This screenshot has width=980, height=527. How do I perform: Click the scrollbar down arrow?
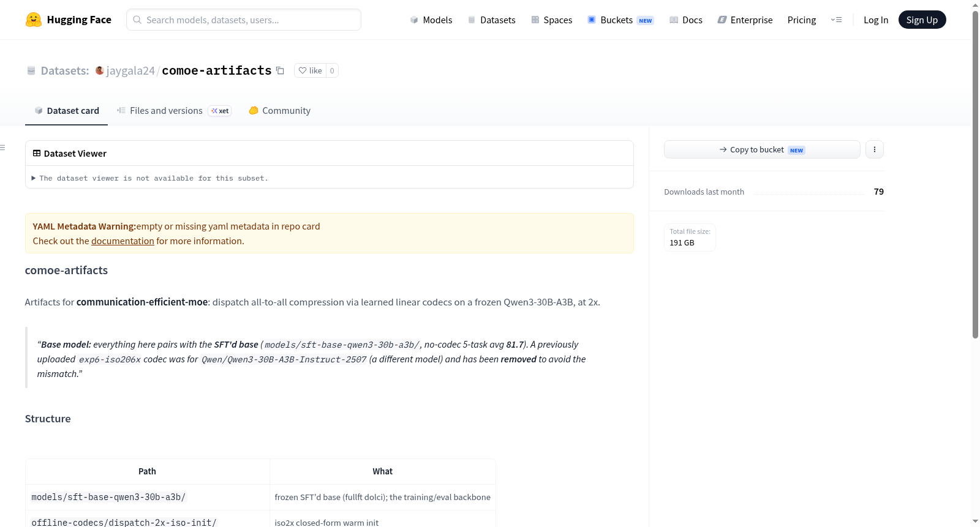[975, 521]
